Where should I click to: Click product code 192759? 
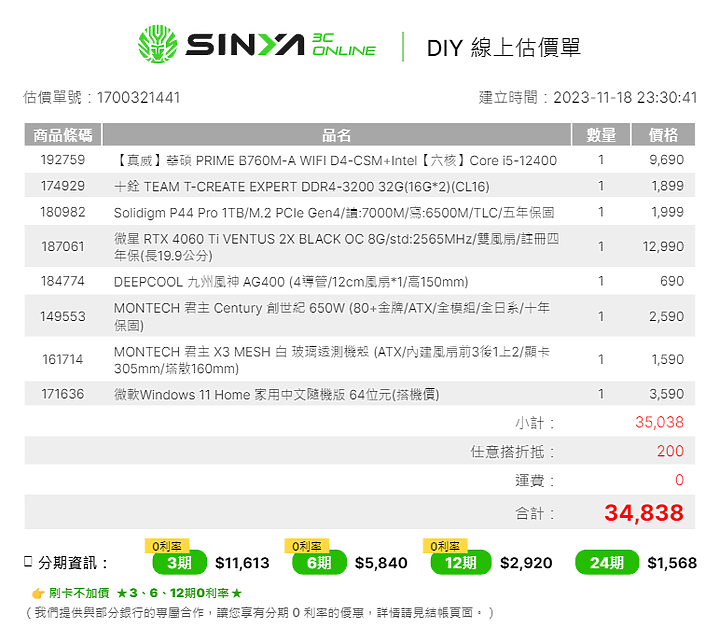(63, 159)
